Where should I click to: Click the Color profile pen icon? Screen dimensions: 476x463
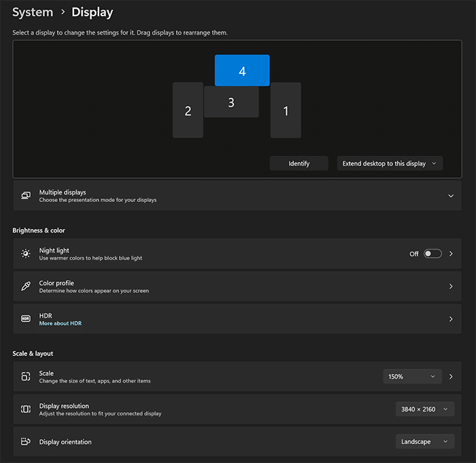pos(26,286)
